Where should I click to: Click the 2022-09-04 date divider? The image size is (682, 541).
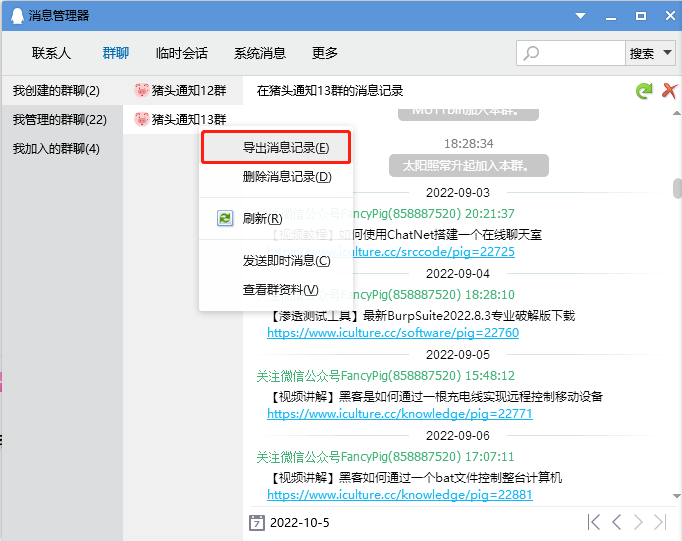[x=458, y=274]
